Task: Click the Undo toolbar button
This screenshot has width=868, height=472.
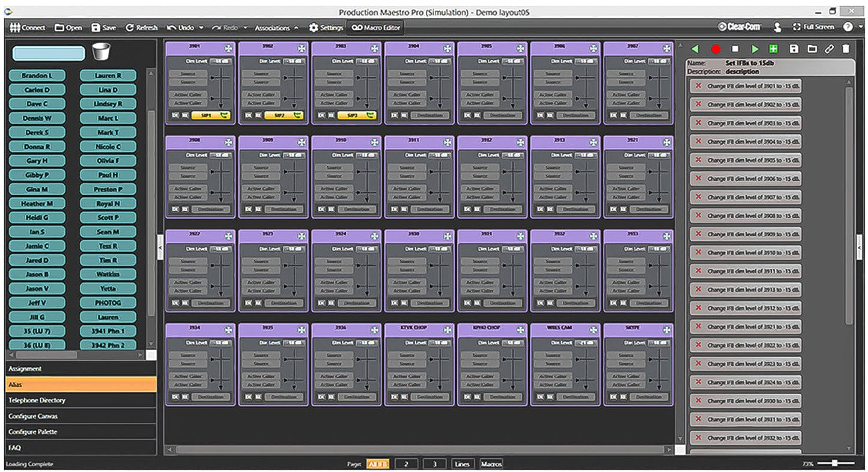Action: (180, 28)
